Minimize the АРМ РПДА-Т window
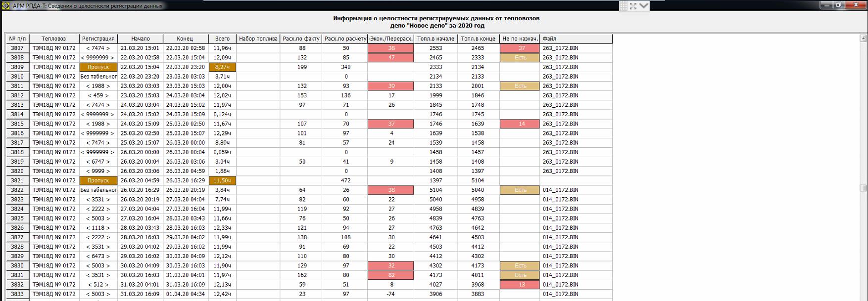 [826, 5]
